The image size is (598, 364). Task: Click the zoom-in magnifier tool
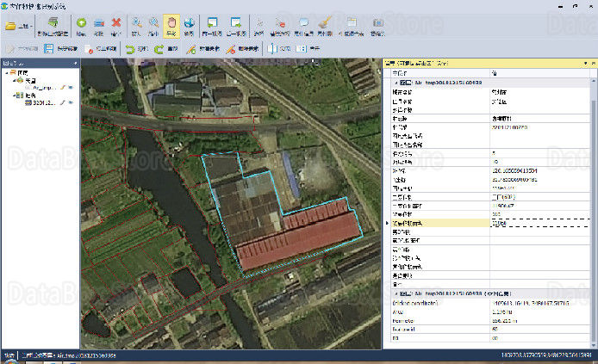136,27
